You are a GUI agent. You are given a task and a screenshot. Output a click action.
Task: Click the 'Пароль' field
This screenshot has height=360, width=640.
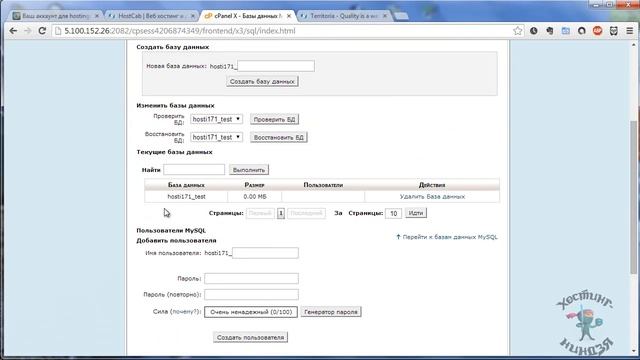click(x=251, y=278)
